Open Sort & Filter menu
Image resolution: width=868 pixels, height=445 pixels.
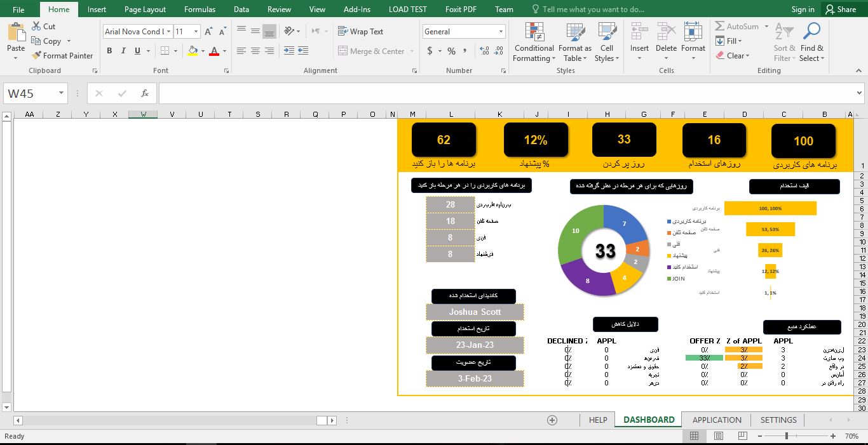coord(784,42)
